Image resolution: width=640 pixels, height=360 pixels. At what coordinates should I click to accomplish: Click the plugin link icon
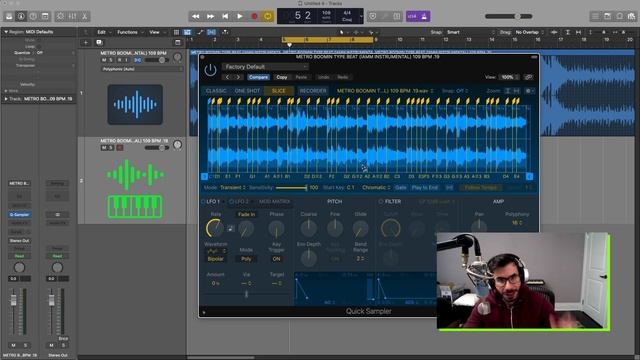(529, 77)
